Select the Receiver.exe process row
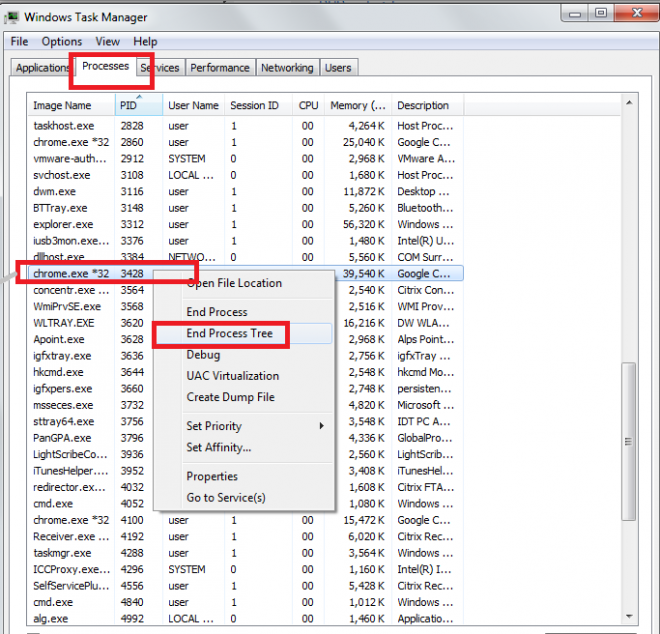 click(x=246, y=536)
